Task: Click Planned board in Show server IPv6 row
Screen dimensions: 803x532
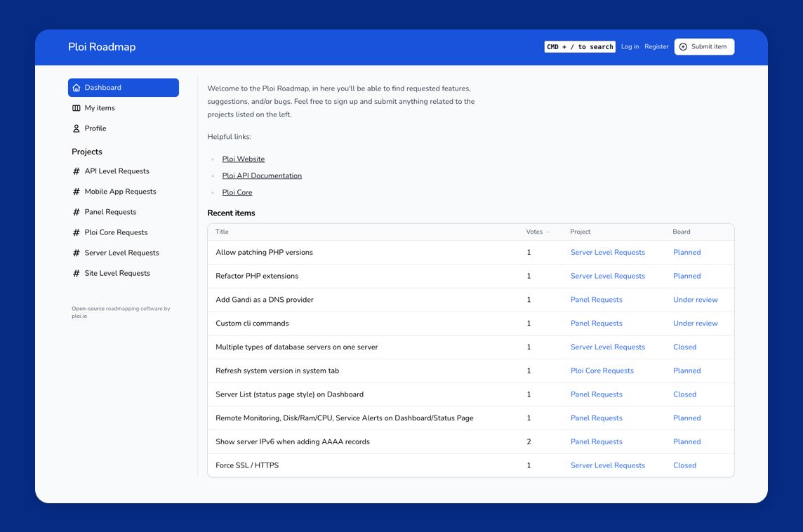Action: tap(686, 442)
